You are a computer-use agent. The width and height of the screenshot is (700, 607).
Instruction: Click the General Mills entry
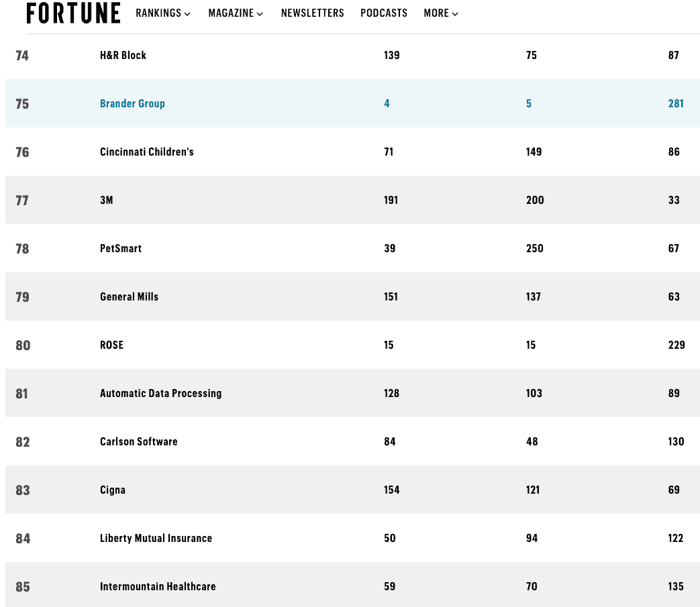(x=129, y=296)
